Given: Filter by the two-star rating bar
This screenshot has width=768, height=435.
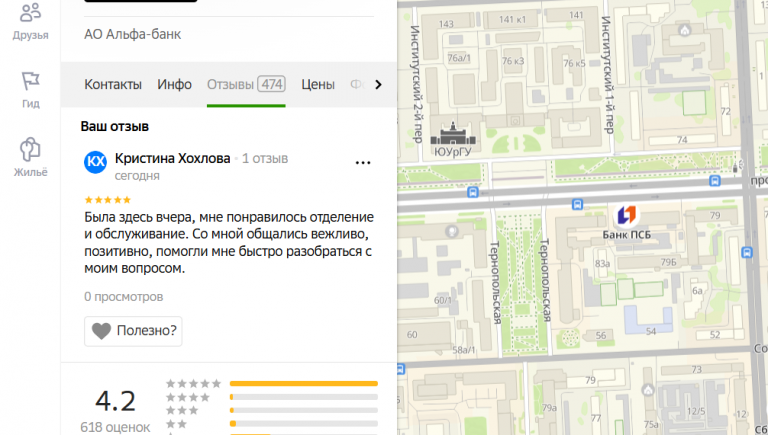Looking at the screenshot, I should click(304, 423).
